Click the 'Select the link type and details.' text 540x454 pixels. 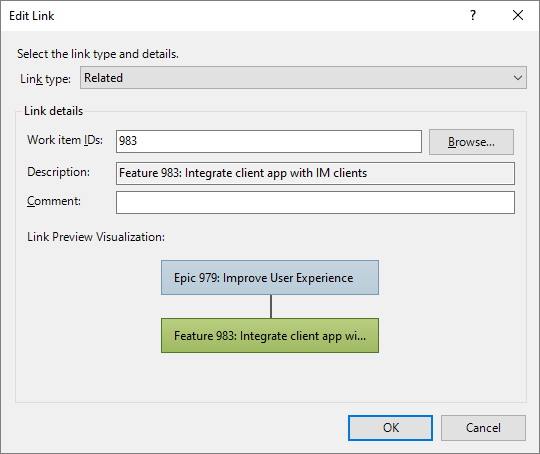pyautogui.click(x=98, y=54)
